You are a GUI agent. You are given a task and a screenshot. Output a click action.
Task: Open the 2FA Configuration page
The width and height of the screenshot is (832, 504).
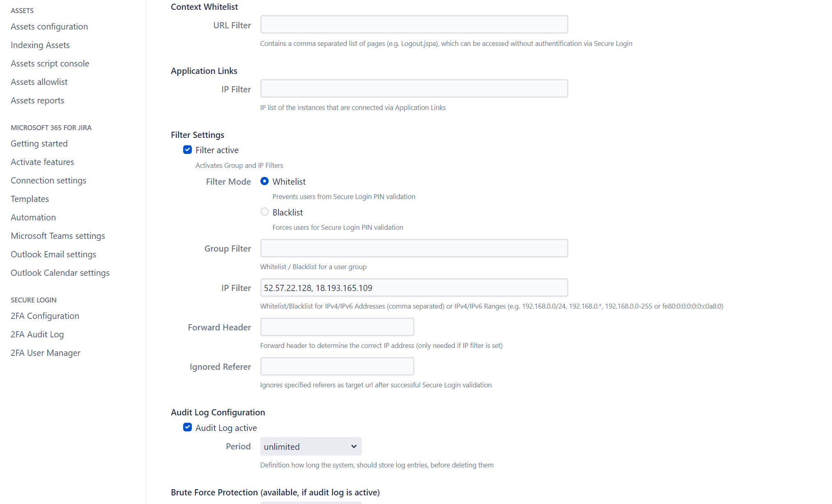click(45, 316)
